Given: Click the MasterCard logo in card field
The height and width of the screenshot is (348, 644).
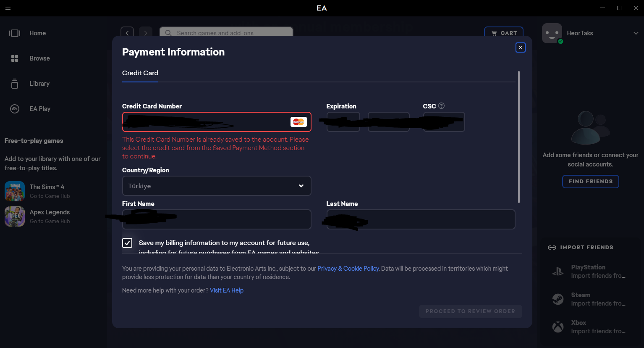Looking at the screenshot, I should [x=298, y=122].
